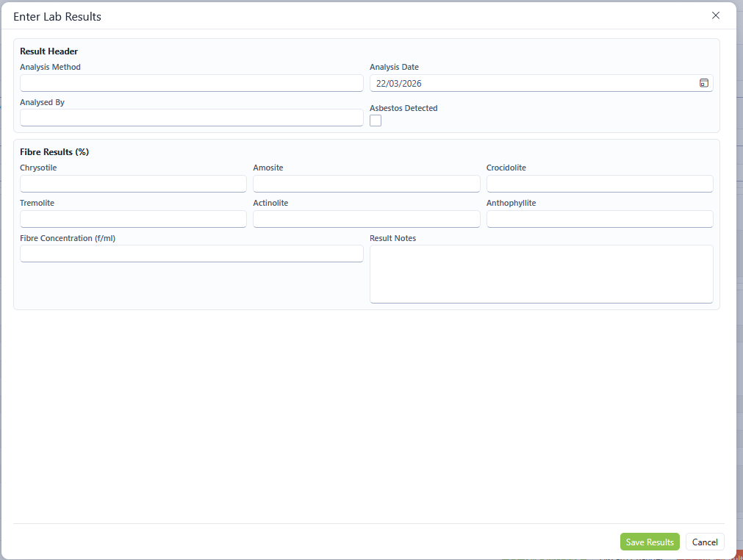The width and height of the screenshot is (743, 560).
Task: Click the Tremolite percentage input
Action: tap(133, 219)
